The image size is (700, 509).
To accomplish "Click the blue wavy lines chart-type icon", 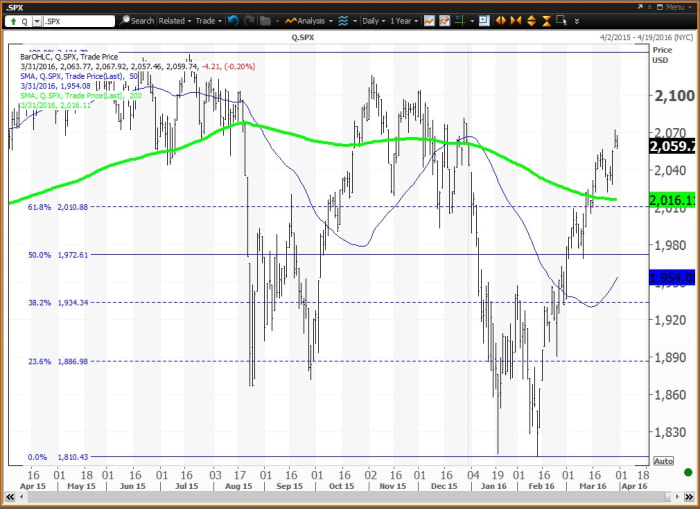I will pos(343,21).
